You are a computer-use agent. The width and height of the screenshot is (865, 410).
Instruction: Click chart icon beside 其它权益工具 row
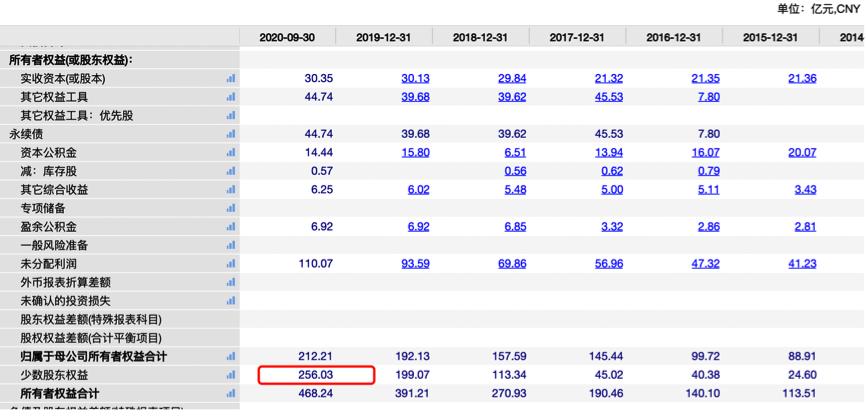point(231,97)
